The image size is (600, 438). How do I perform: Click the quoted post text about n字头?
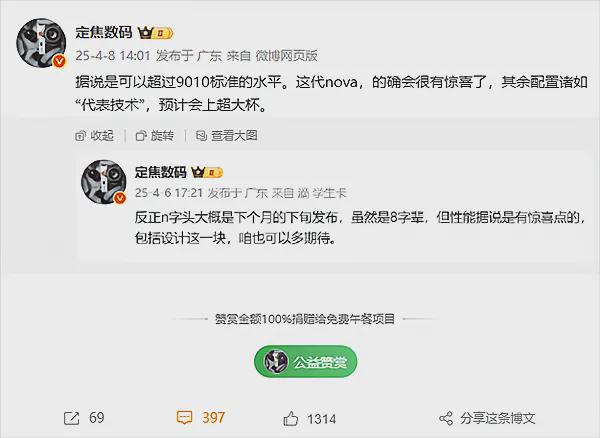pyautogui.click(x=360, y=228)
